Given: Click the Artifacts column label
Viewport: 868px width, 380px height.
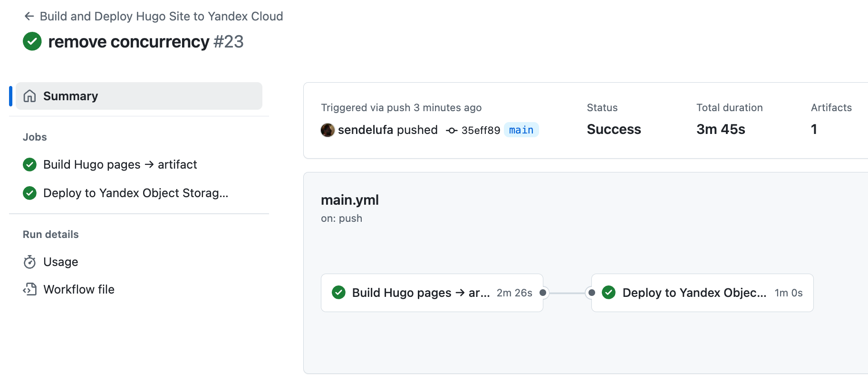Looking at the screenshot, I should click(831, 108).
